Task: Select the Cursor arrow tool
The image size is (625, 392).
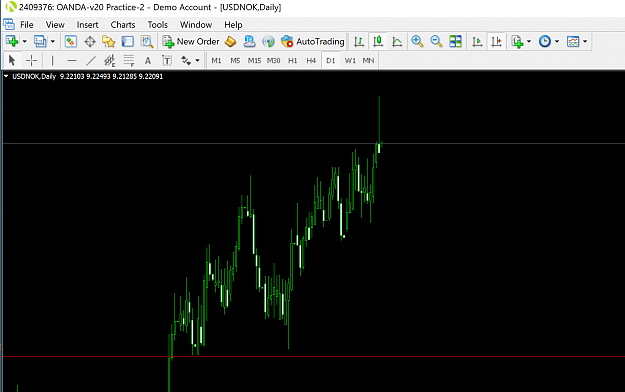Action: click(12, 61)
